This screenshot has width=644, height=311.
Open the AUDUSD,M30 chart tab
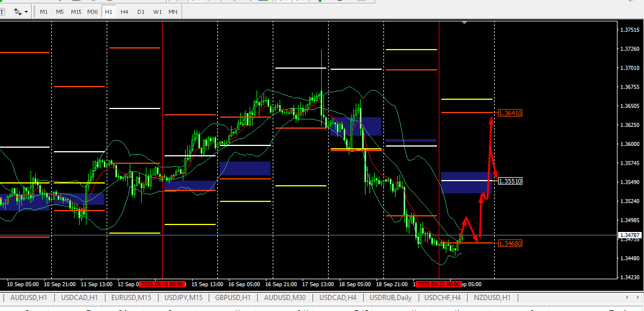click(x=285, y=298)
